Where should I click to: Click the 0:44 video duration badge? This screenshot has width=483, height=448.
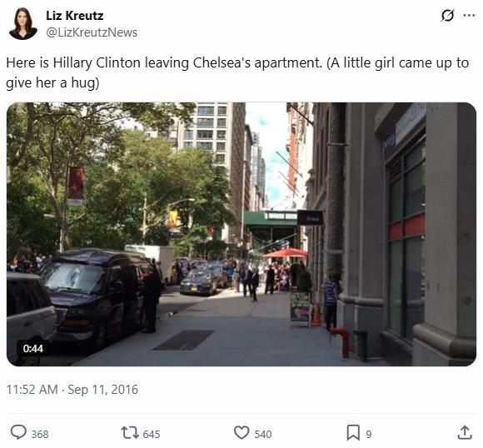[33, 348]
